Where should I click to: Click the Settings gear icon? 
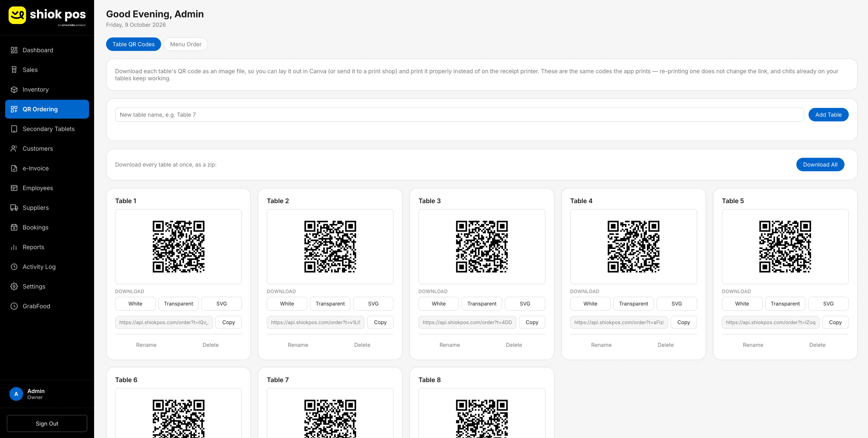click(14, 287)
